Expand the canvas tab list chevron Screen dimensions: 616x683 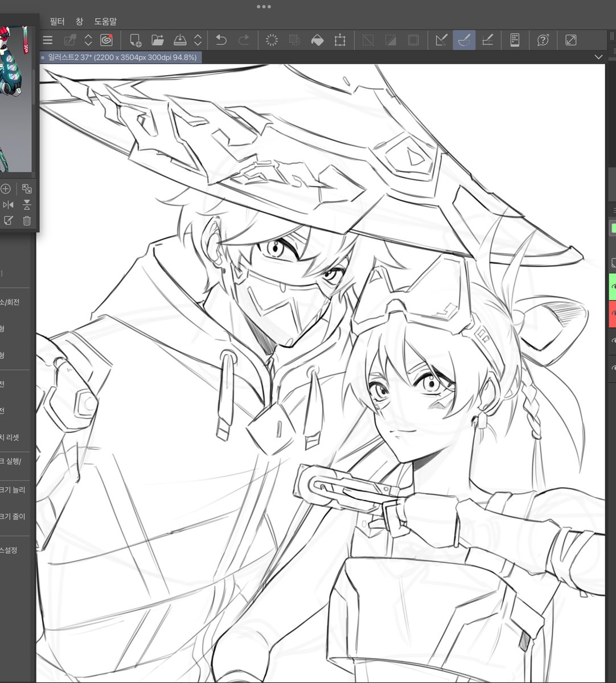pyautogui.click(x=598, y=57)
